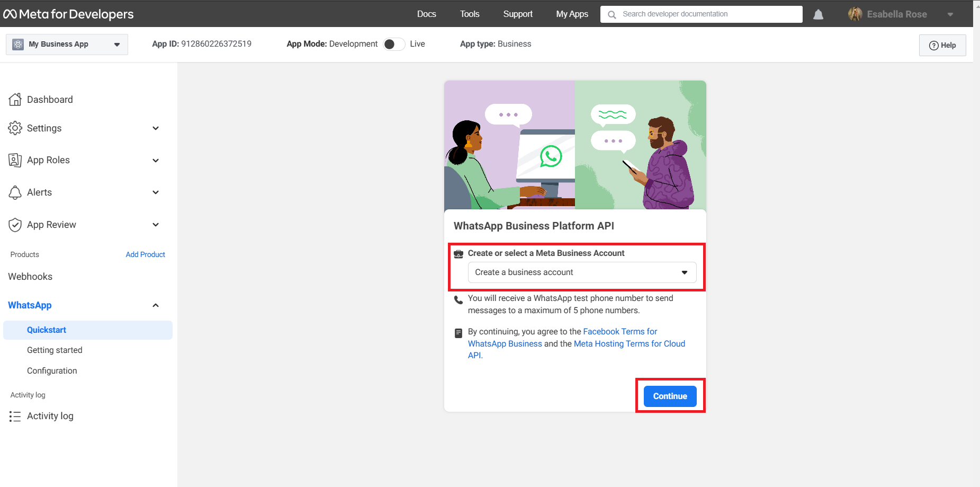This screenshot has width=980, height=487.
Task: Click the Alerts bell icon in sidebar
Action: pos(15,192)
